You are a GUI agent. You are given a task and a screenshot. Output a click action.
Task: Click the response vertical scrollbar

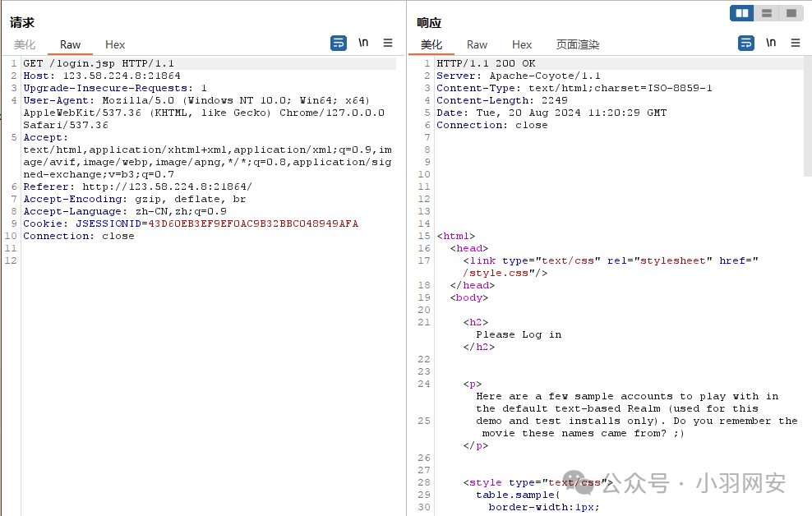click(807, 117)
